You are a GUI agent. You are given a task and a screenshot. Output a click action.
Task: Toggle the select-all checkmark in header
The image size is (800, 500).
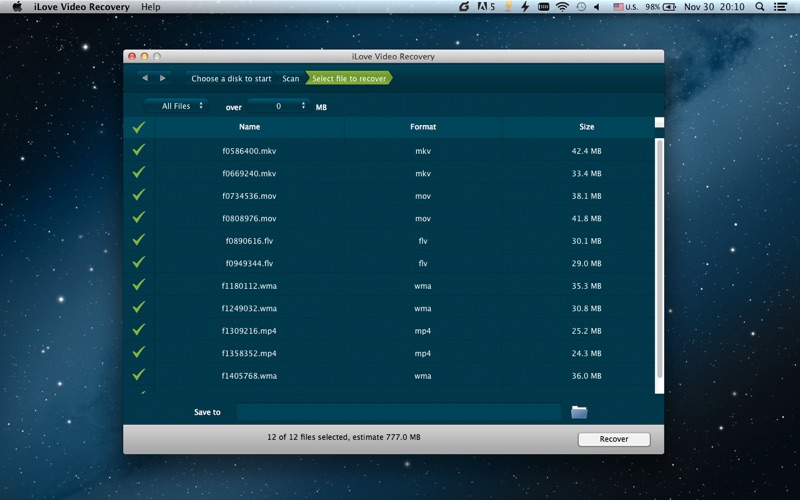[x=139, y=127]
